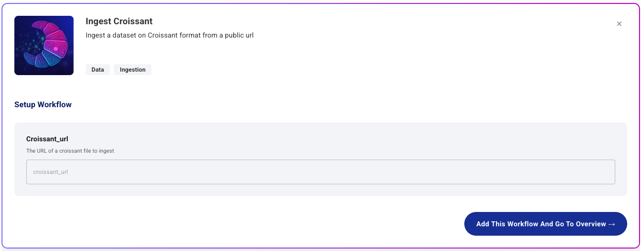Select the Data tag
This screenshot has width=644, height=251.
(x=98, y=70)
